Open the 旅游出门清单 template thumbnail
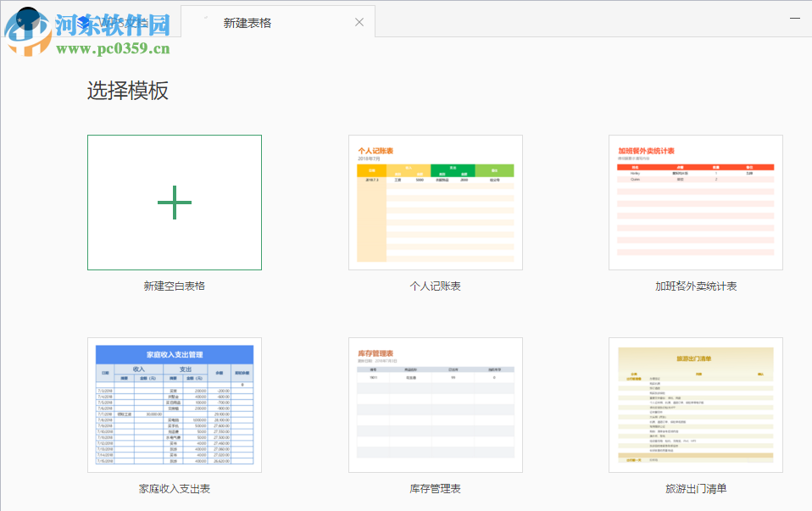 [695, 404]
